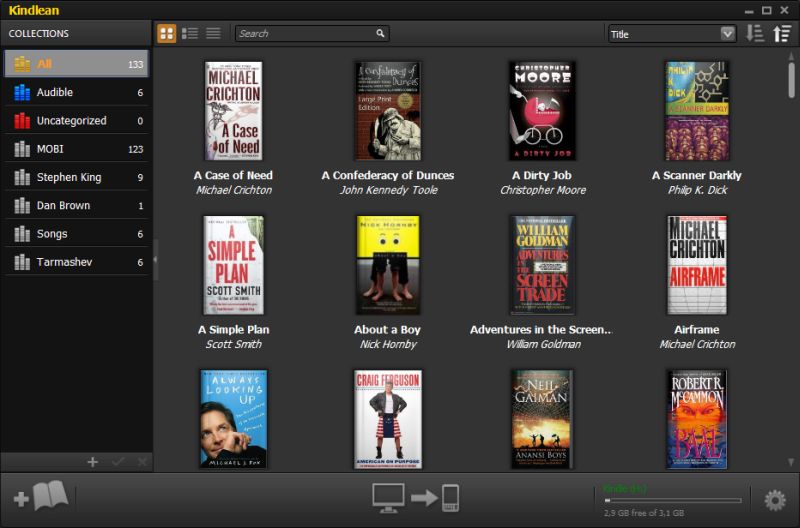Select American on Purpose cover
Screen dimensions: 800x528
388,419
